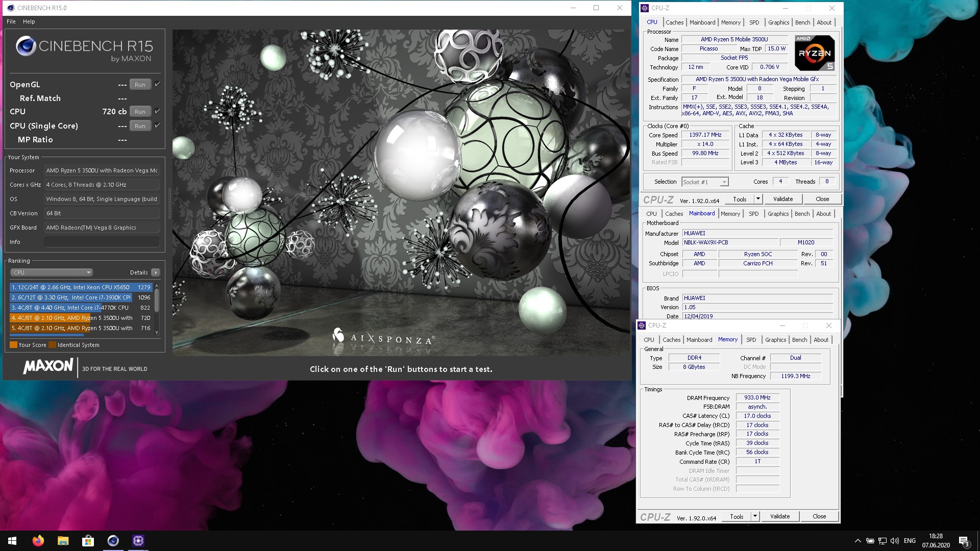The height and width of the screenshot is (551, 980).
Task: Open the Cinebench Help menu
Action: tap(29, 21)
